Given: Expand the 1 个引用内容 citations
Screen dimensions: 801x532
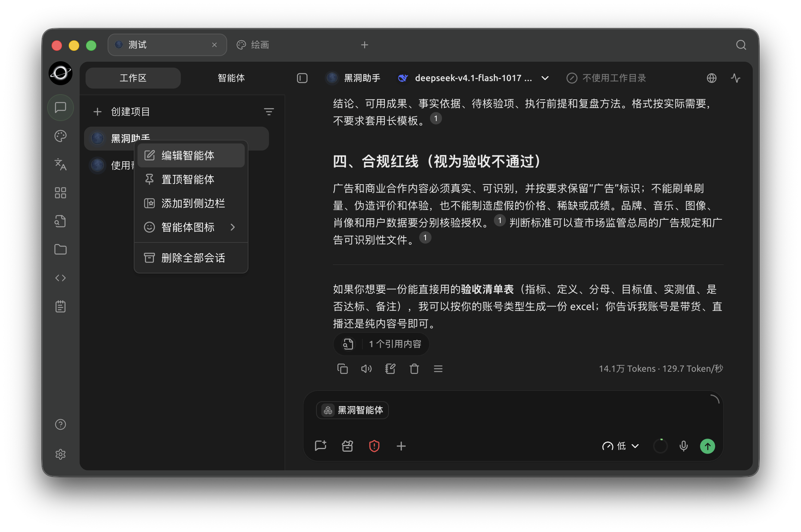Looking at the screenshot, I should click(x=381, y=344).
